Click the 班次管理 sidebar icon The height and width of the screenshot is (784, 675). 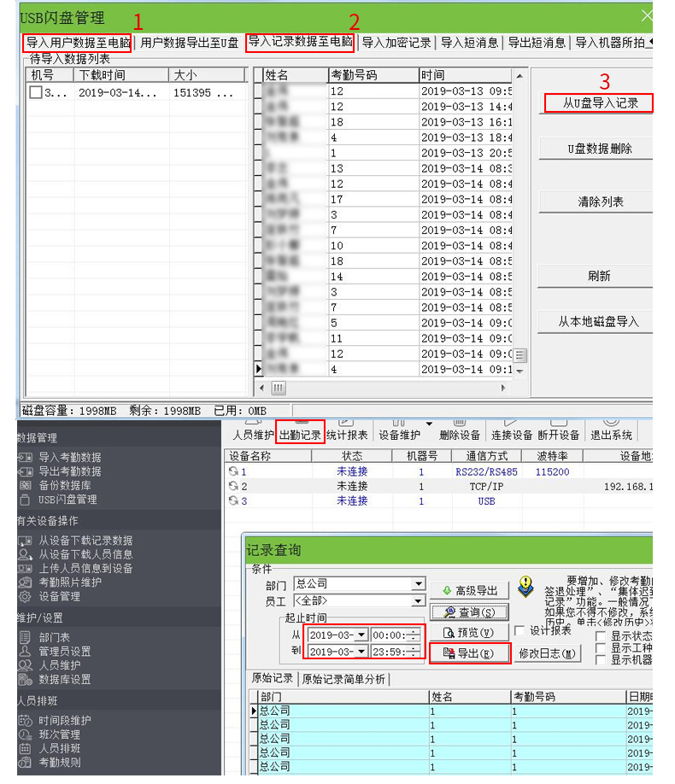point(25,734)
